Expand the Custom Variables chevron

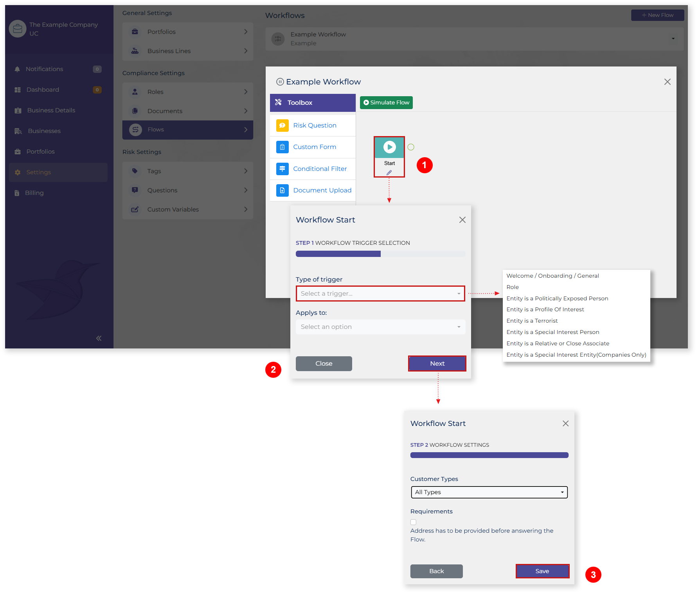click(x=246, y=210)
